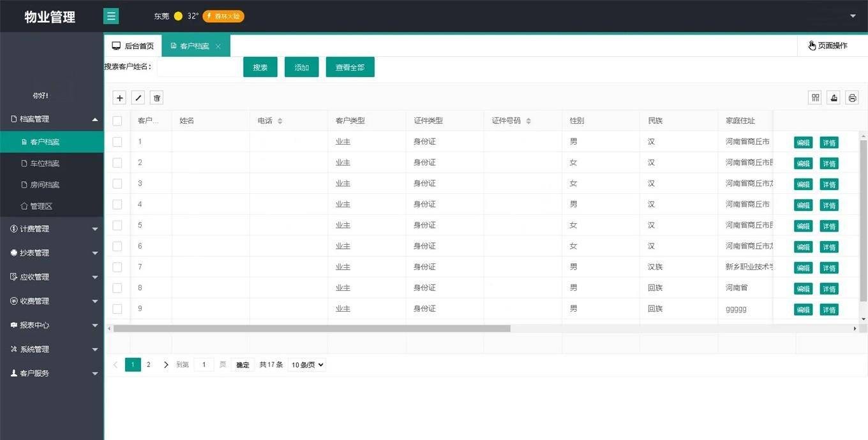Image resolution: width=868 pixels, height=440 pixels.
Task: Click the 搜索 button
Action: point(260,67)
